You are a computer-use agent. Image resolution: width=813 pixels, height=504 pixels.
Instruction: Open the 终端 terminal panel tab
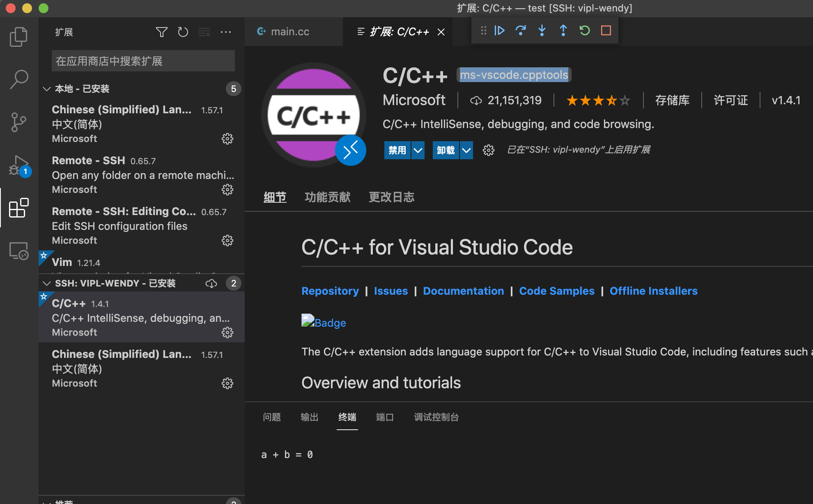pos(347,417)
